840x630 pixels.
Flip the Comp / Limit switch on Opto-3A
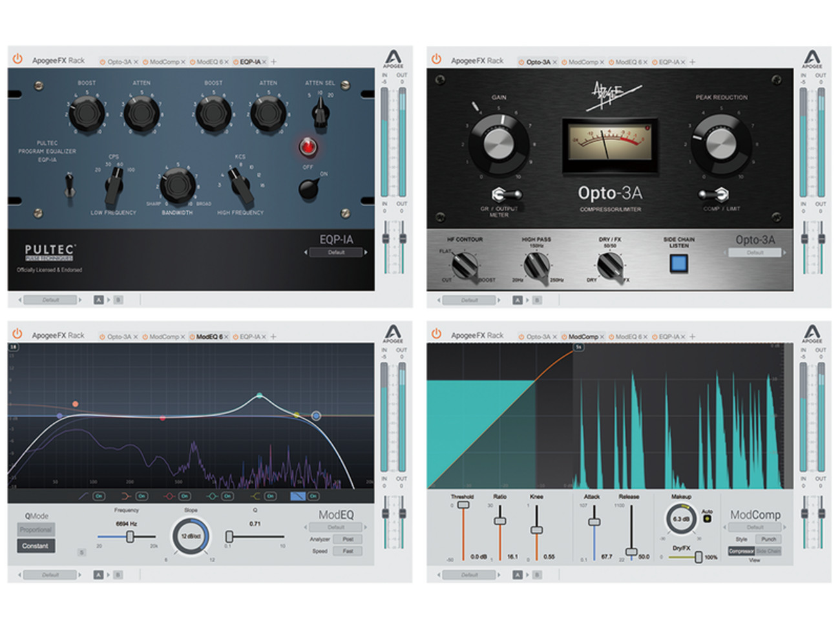[714, 194]
